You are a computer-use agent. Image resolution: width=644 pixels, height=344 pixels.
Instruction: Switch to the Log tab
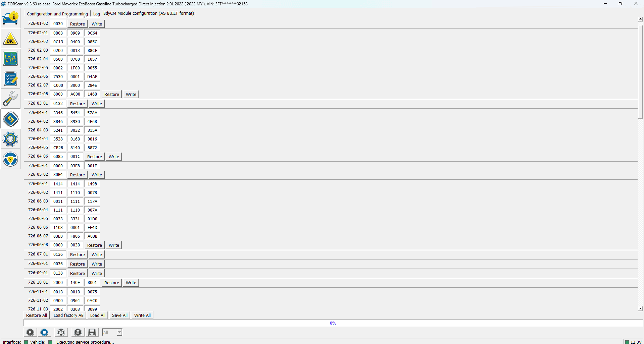(x=97, y=14)
